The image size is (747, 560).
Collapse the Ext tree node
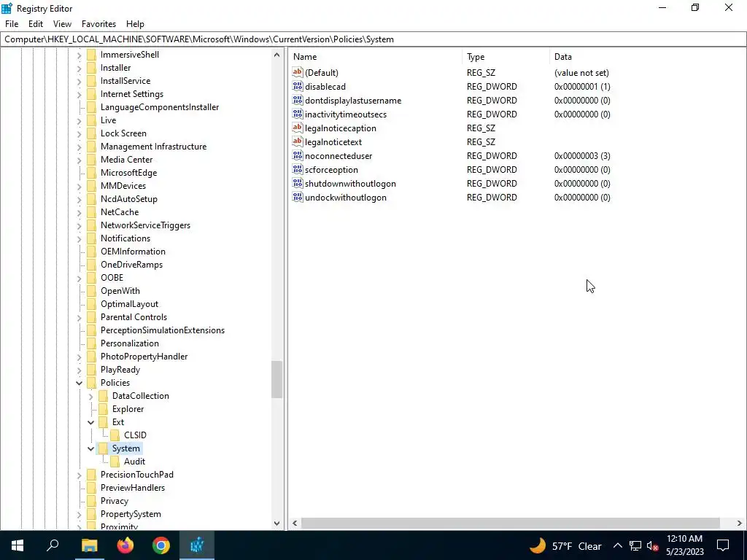tap(91, 422)
